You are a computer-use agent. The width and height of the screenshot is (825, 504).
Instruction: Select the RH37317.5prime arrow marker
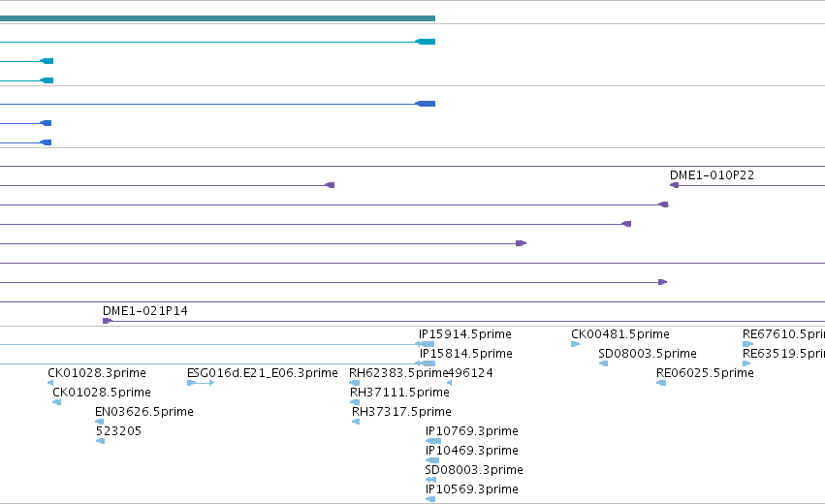pyautogui.click(x=356, y=422)
